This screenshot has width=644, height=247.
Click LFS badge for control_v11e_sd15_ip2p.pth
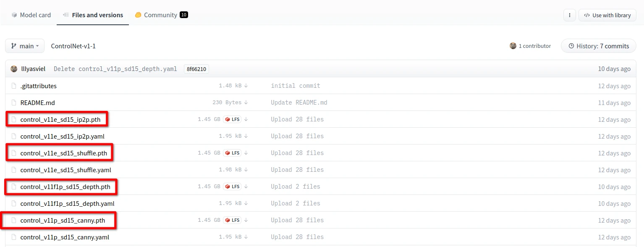point(232,119)
